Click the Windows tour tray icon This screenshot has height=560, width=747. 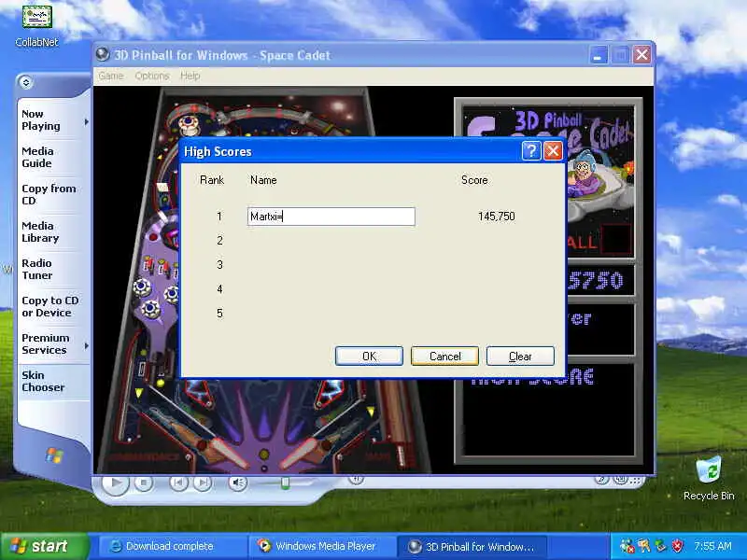644,546
